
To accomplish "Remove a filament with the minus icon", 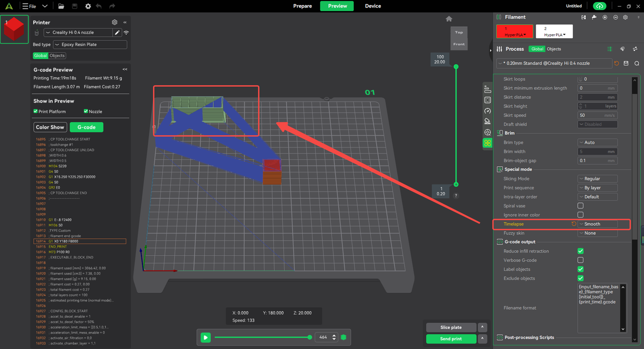I will tap(615, 17).
